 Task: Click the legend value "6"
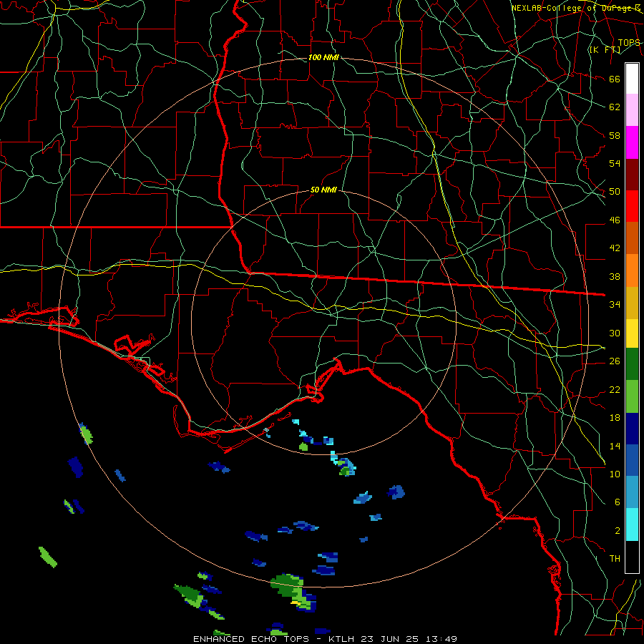click(x=617, y=502)
